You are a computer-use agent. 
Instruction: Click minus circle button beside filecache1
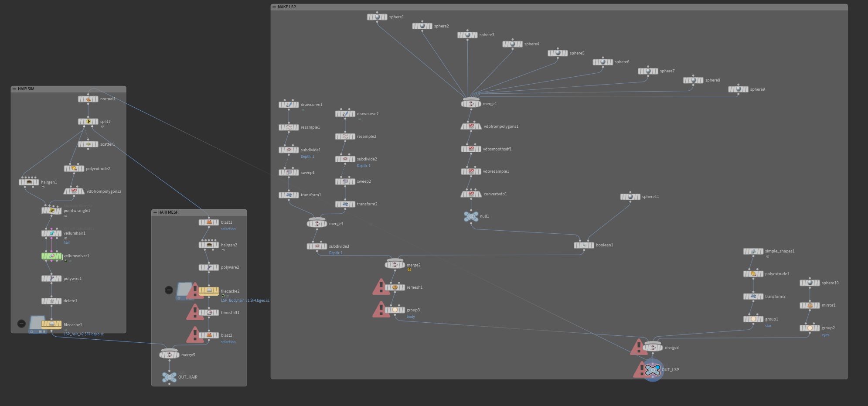pyautogui.click(x=21, y=324)
